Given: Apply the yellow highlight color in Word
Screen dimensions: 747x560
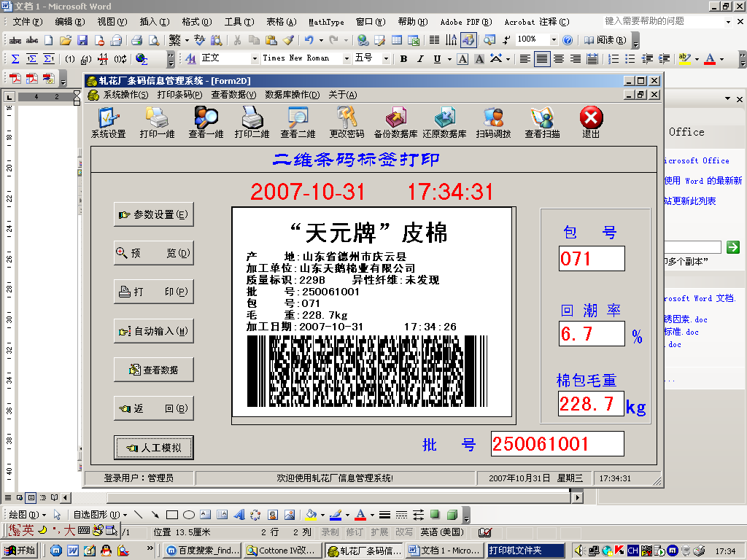Looking at the screenshot, I should [x=684, y=59].
